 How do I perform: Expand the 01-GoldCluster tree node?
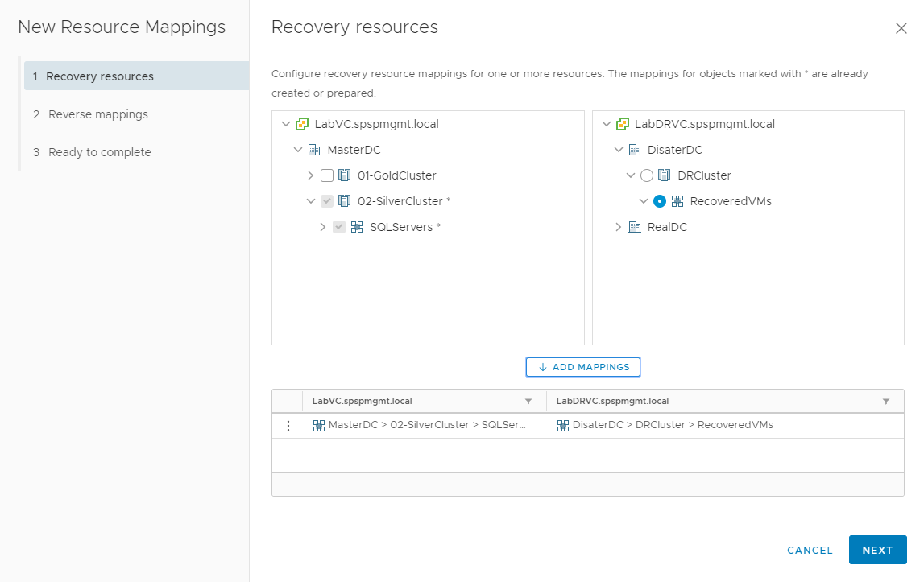(x=311, y=175)
